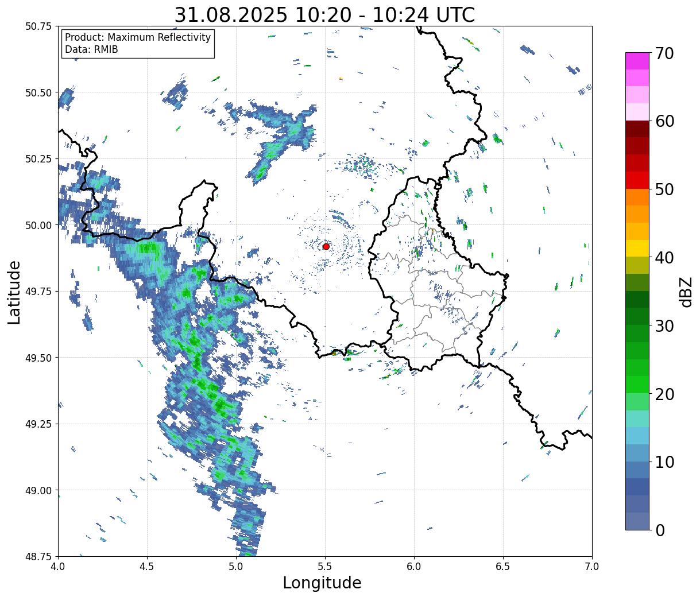700x597 pixels.
Task: Click the 48.75 latitude tick label
Action: click(x=40, y=556)
